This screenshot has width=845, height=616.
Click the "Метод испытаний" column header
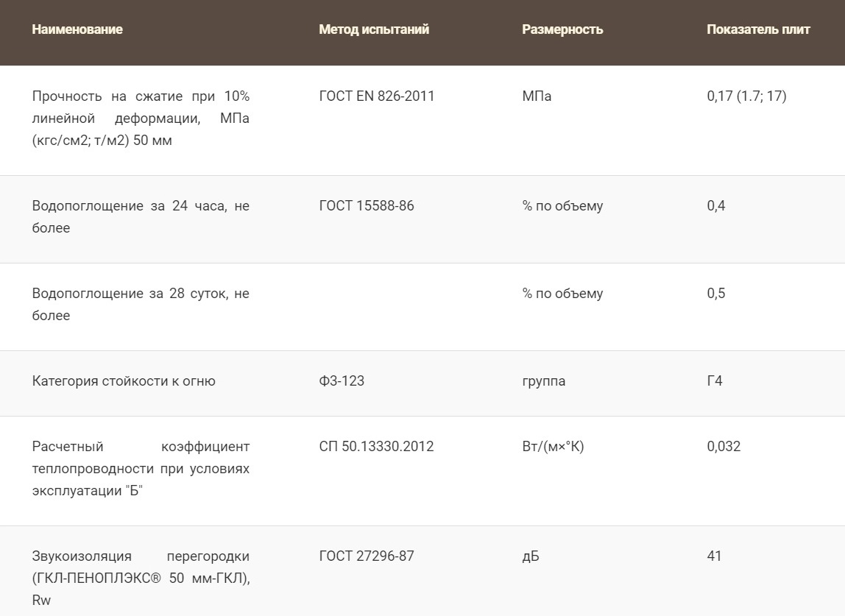(x=374, y=29)
